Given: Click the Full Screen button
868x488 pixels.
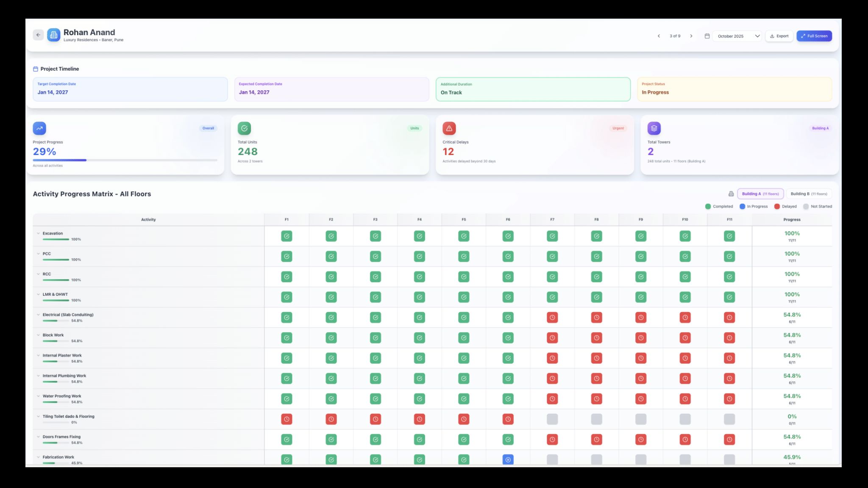Looking at the screenshot, I should click(814, 36).
